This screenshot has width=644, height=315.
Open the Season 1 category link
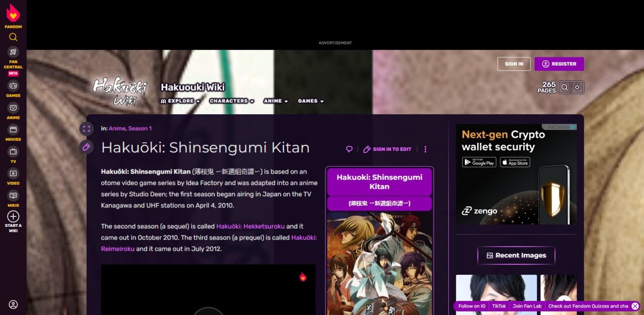pos(140,128)
